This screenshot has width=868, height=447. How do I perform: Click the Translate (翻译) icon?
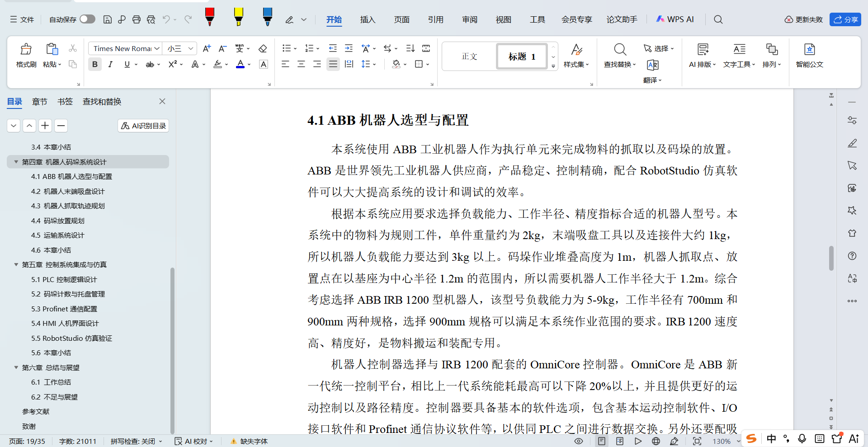652,65
